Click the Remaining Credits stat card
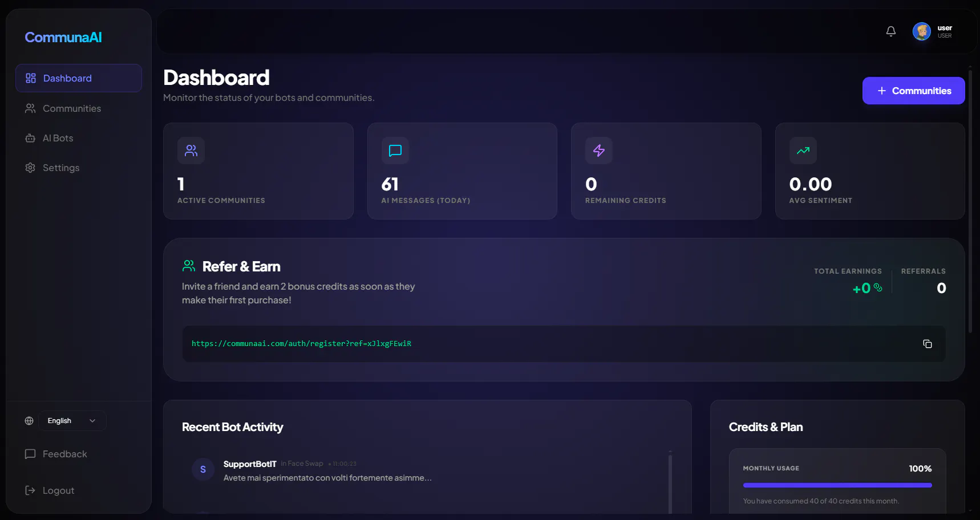The image size is (980, 520). point(666,171)
